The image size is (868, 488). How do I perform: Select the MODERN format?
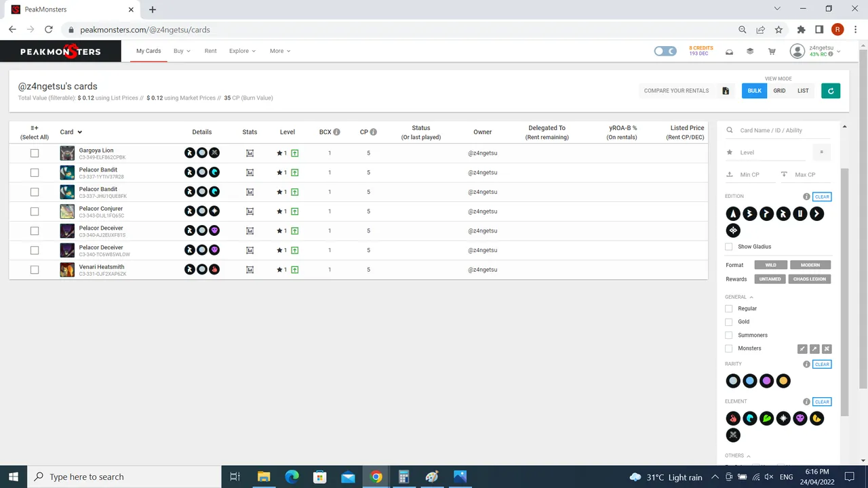click(810, 265)
